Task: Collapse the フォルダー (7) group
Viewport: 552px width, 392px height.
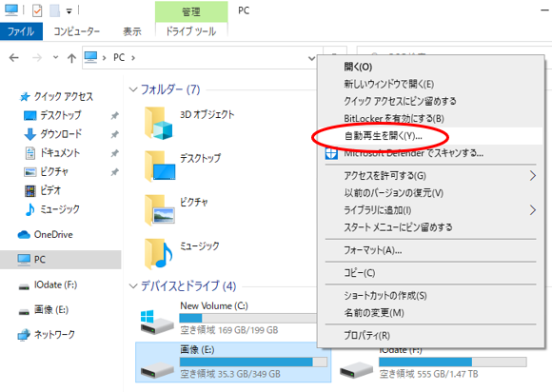Action: (x=133, y=89)
